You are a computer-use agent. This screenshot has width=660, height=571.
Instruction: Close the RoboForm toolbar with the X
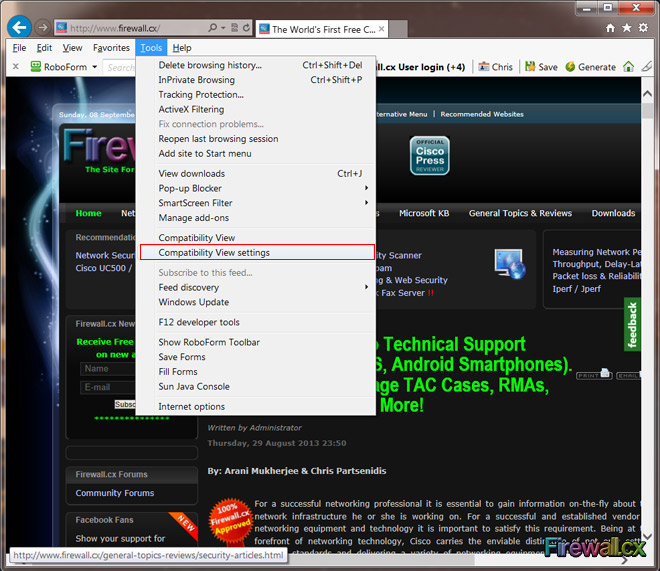click(x=16, y=66)
